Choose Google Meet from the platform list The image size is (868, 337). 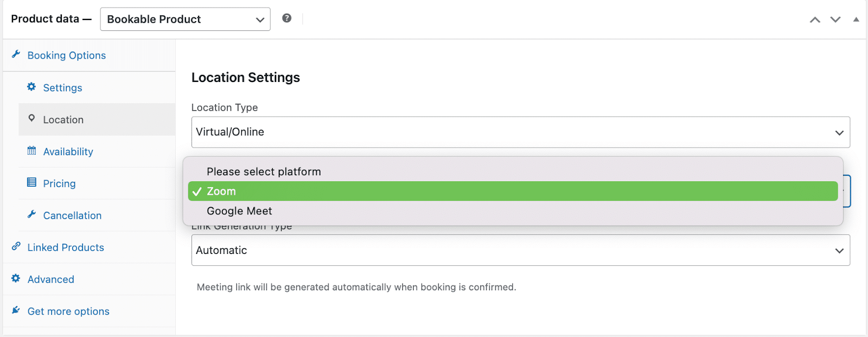pyautogui.click(x=513, y=211)
